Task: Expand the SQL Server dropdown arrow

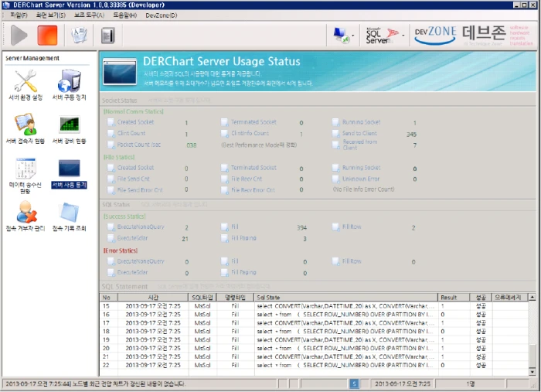Action: pyautogui.click(x=403, y=36)
